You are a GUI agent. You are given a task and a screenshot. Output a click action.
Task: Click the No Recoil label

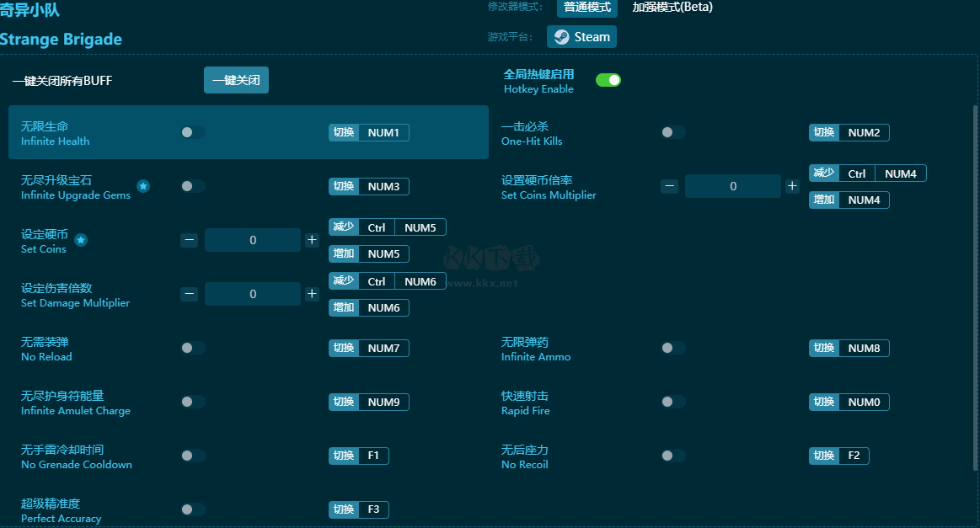(525, 465)
